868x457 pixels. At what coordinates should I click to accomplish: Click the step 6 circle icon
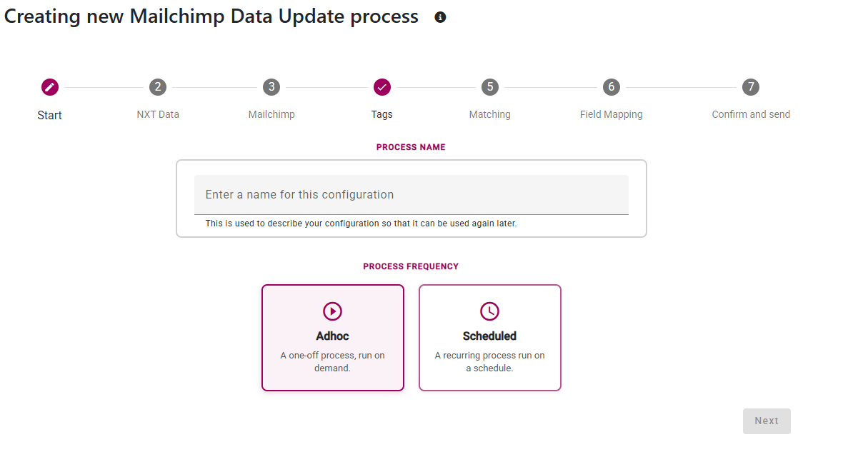point(611,87)
